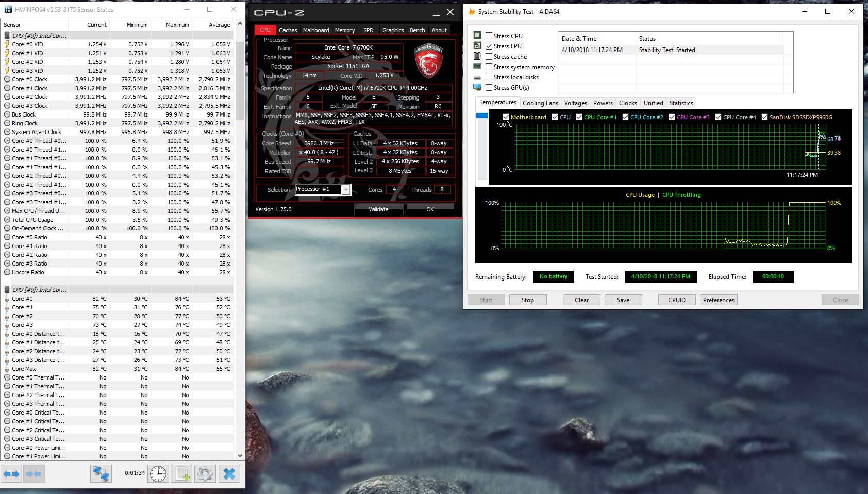Image resolution: width=868 pixels, height=494 pixels.
Task: Click CPU Throttling graph label
Action: 681,195
